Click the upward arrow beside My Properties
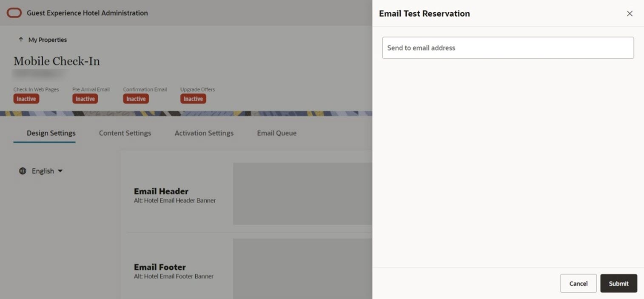Viewport: 644px width, 299px height. click(x=20, y=39)
